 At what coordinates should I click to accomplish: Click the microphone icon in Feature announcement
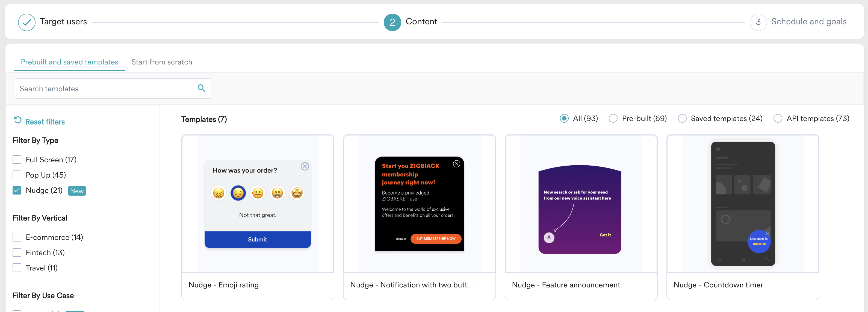point(548,237)
